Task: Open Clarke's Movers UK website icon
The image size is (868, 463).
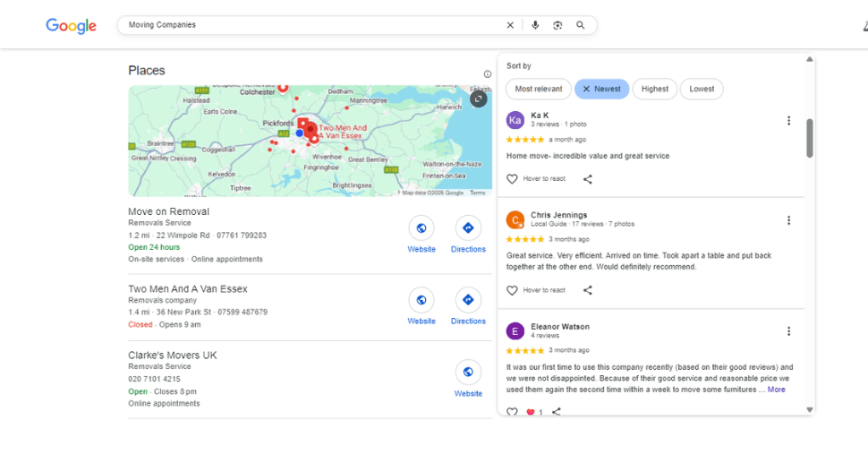Action: (x=468, y=372)
